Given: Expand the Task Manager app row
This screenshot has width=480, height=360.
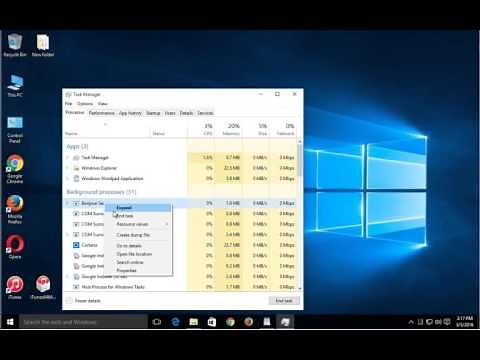Looking at the screenshot, I should (x=68, y=157).
